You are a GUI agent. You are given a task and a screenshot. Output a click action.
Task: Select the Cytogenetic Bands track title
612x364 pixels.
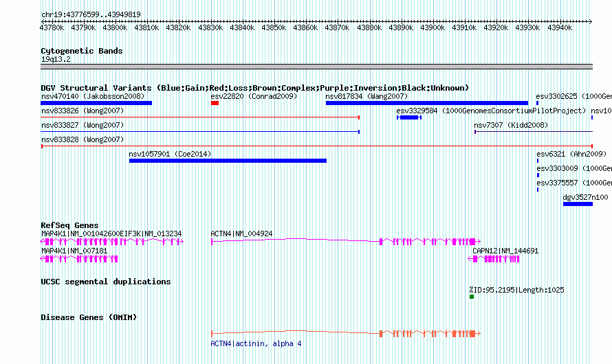pyautogui.click(x=82, y=51)
